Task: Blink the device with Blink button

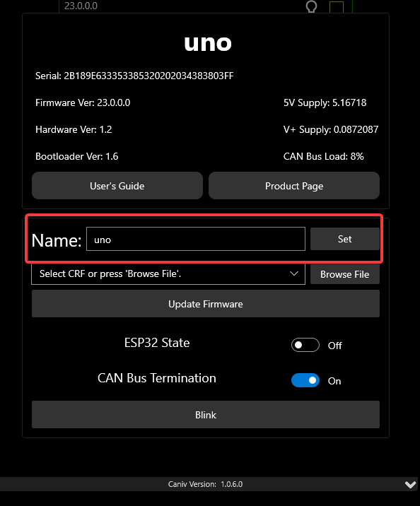Action: (206, 415)
